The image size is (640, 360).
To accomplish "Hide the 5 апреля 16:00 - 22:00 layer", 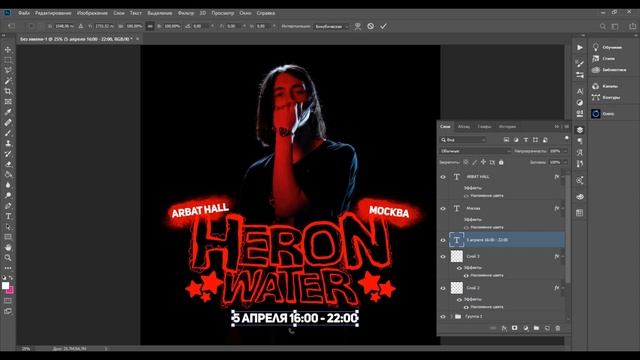I will [x=443, y=240].
